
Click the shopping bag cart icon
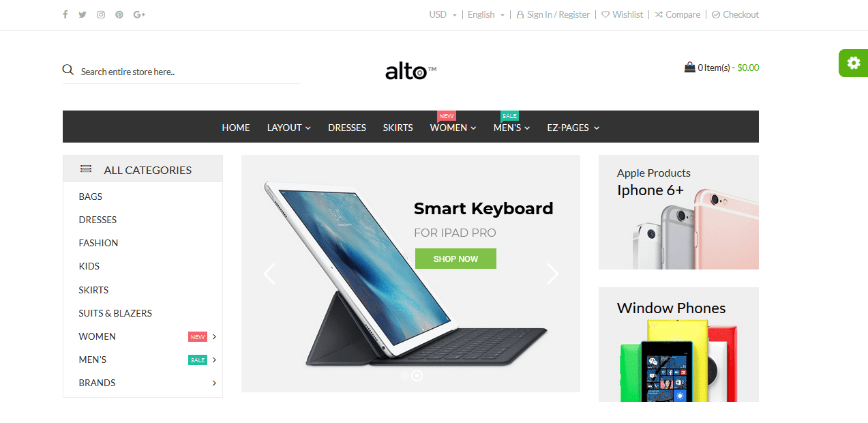689,67
